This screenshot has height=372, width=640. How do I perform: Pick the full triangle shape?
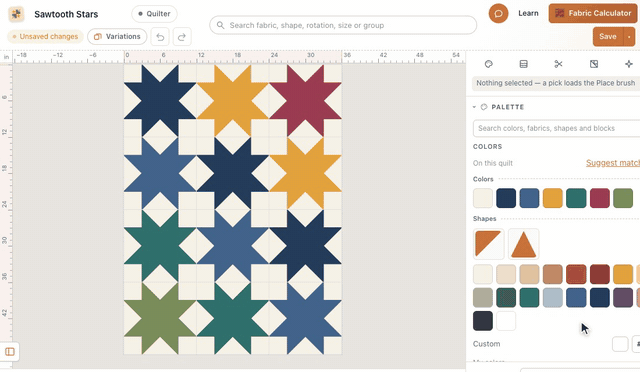coord(524,244)
